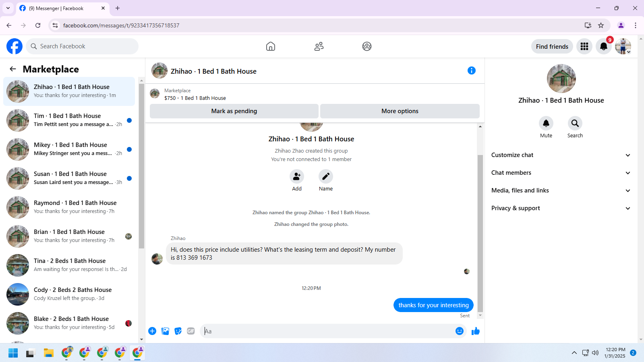Click the Install app icon in address bar
This screenshot has width=644, height=362.
coord(588,25)
